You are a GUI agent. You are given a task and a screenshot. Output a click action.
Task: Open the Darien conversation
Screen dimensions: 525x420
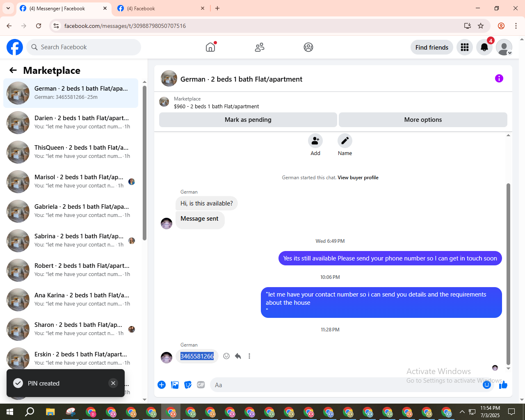71,123
